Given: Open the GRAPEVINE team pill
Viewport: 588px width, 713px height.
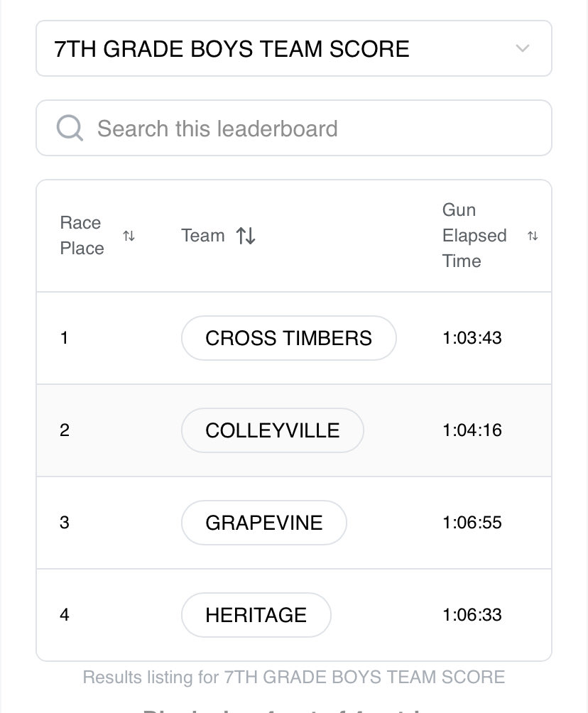Looking at the screenshot, I should click(263, 523).
